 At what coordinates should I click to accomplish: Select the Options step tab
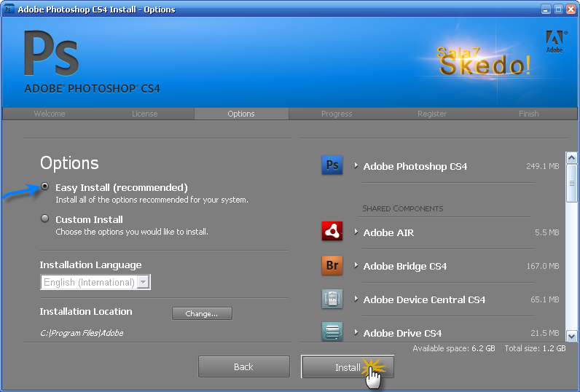pos(241,114)
